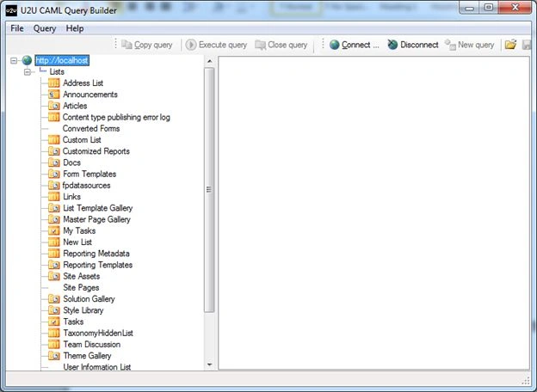Screen dimensions: 537x392
Task: Select the Reporting Metadata text label
Action: tap(96, 254)
